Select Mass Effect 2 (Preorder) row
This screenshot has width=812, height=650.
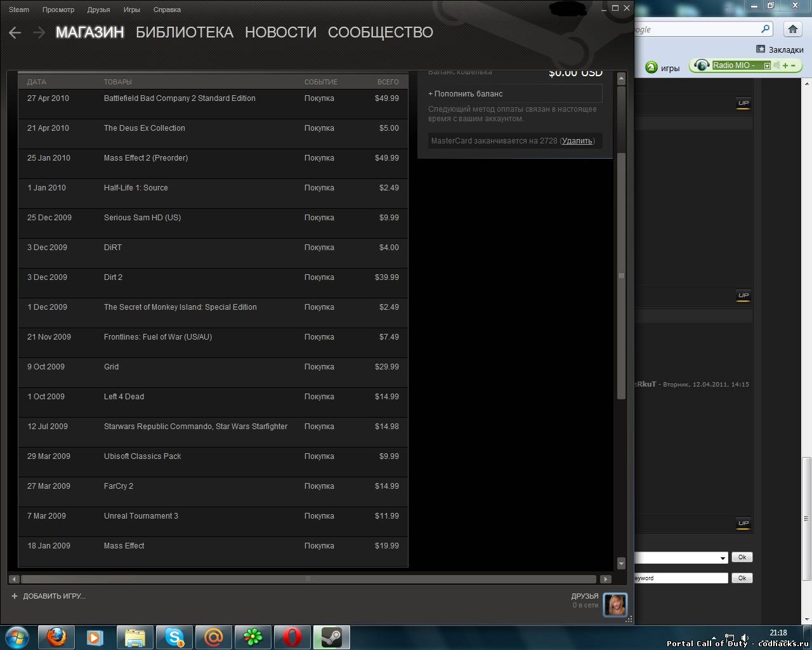point(213,164)
